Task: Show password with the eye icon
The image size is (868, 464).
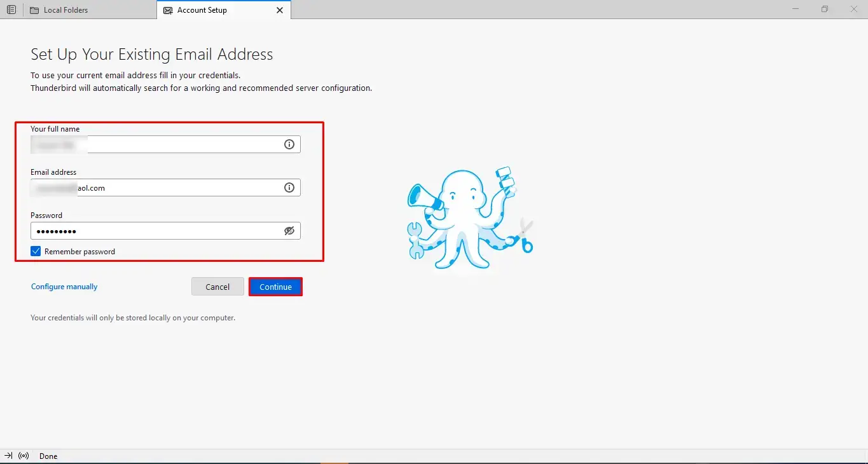Action: (x=289, y=231)
